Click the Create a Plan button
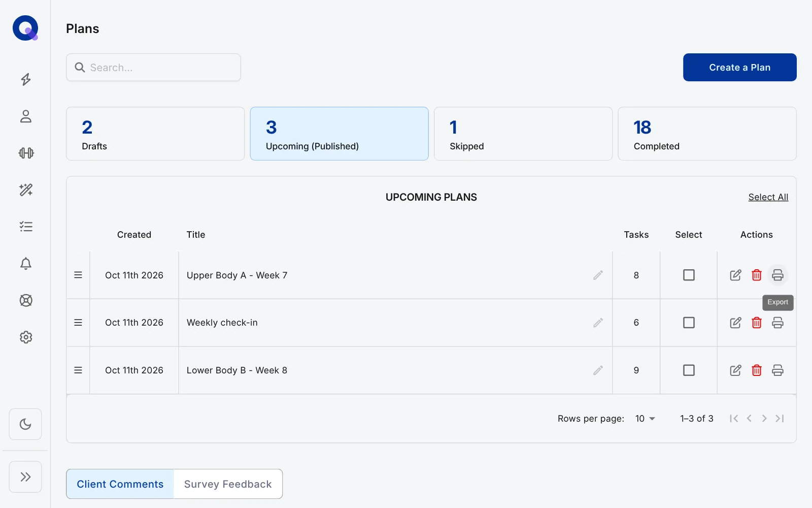The height and width of the screenshot is (508, 812). [x=740, y=68]
